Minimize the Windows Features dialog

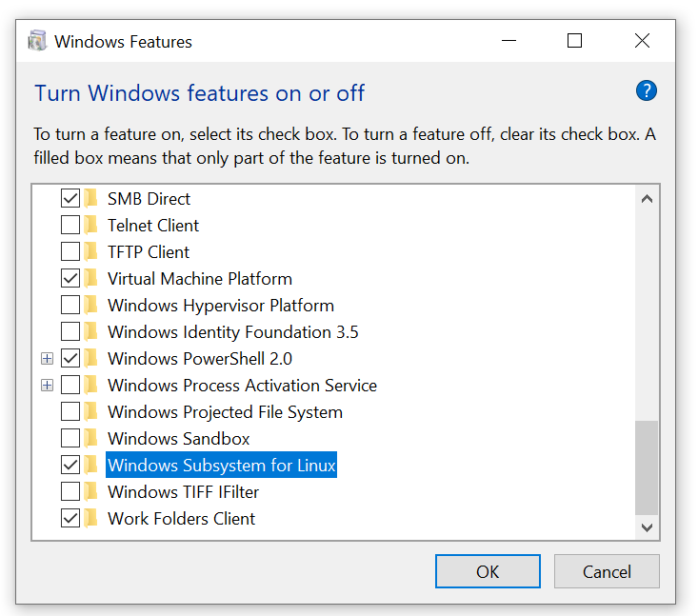click(x=509, y=41)
